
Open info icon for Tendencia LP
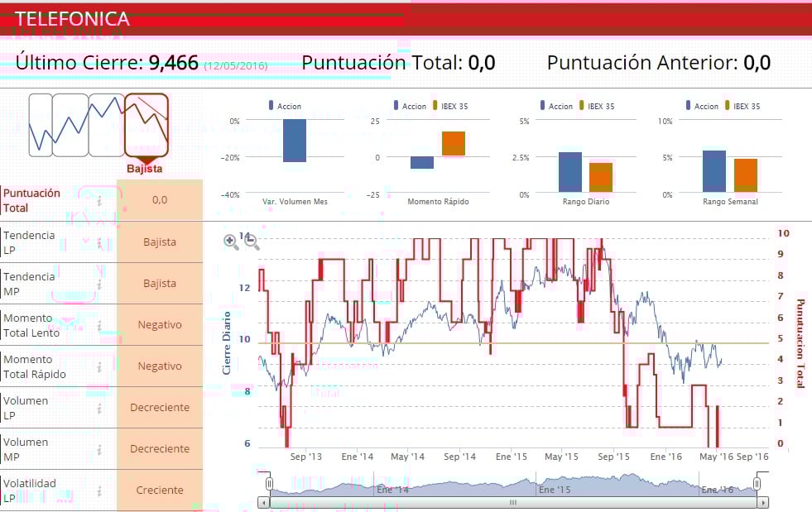coord(99,242)
